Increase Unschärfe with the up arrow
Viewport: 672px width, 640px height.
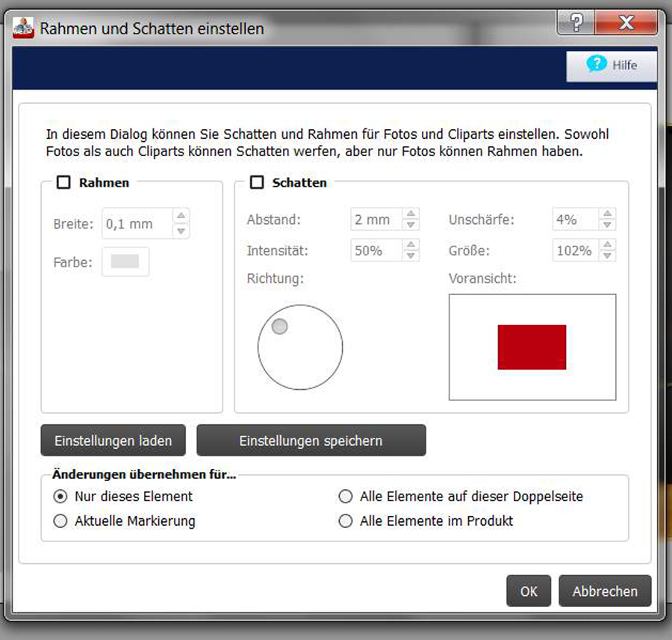coord(607,213)
